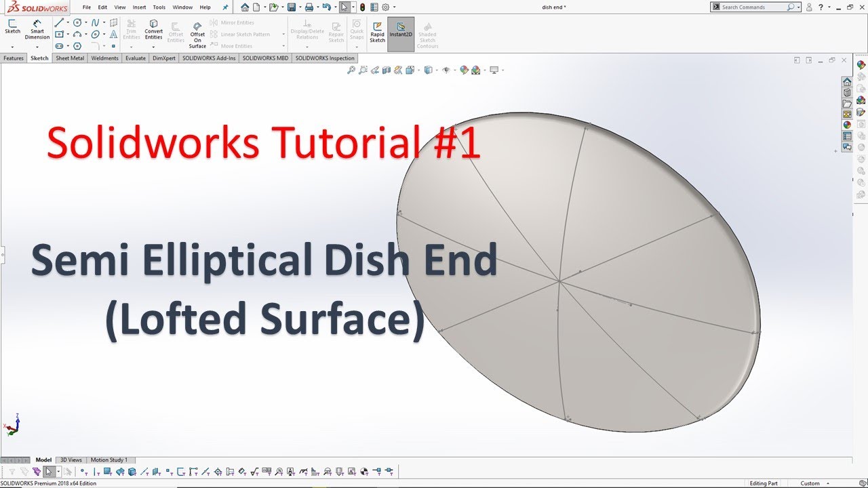
Task: Click the Save icon
Action: [x=291, y=7]
